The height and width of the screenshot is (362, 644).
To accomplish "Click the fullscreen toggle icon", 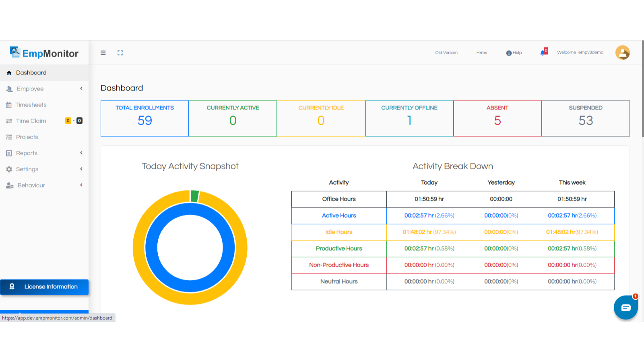I will click(x=120, y=53).
